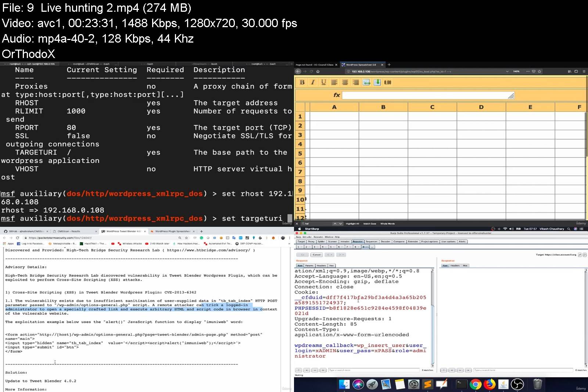Open HackThis bookmark in Chrome

(93, 244)
